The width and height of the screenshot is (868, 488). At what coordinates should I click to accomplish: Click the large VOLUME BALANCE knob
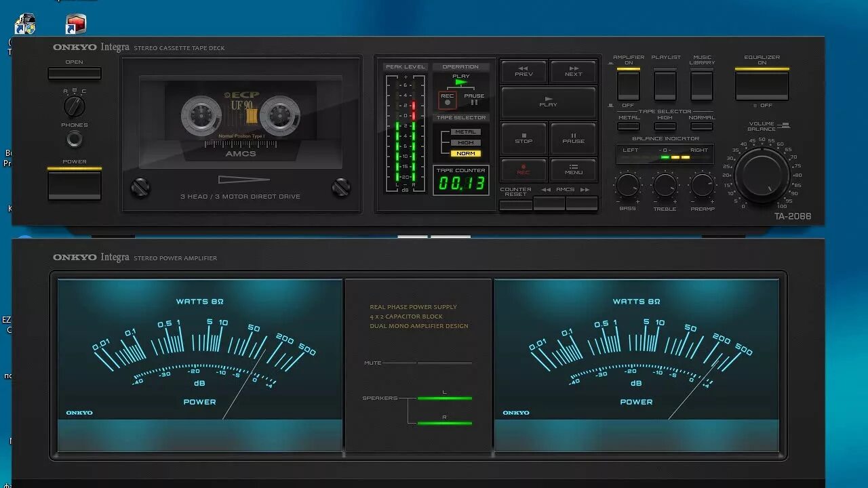(x=762, y=175)
